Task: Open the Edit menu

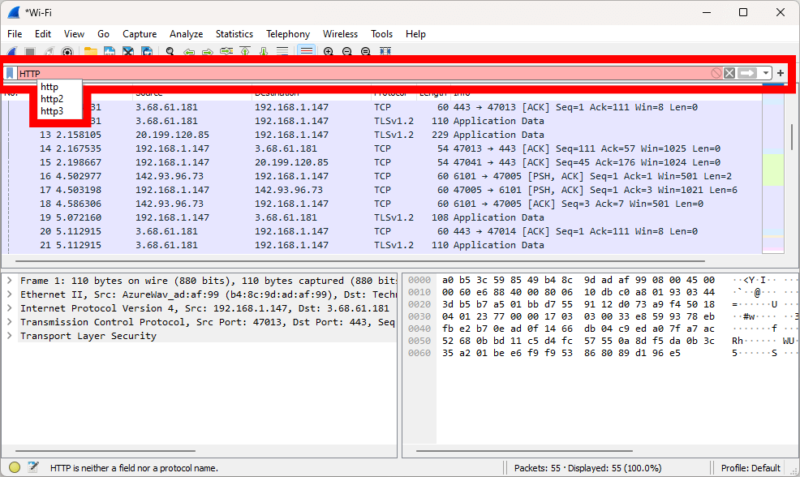Action: point(43,34)
